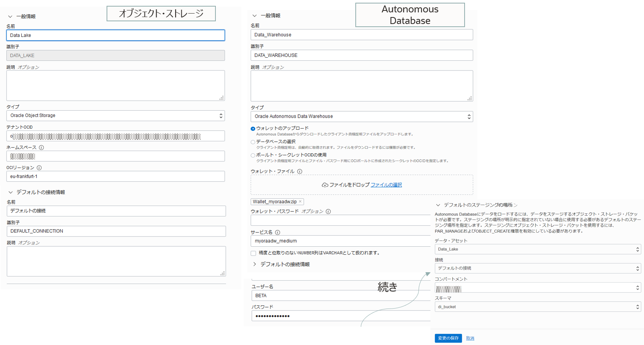644x345 pixels.
Task: Click the wallet password help icon
Action: [x=328, y=211]
